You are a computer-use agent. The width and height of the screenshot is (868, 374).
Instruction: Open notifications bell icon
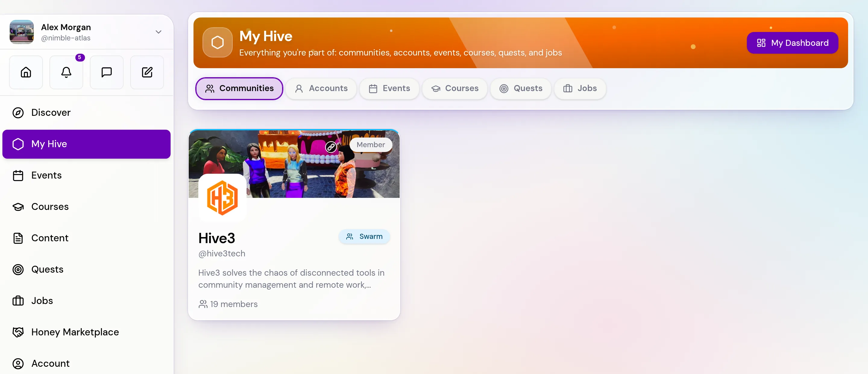click(x=66, y=72)
